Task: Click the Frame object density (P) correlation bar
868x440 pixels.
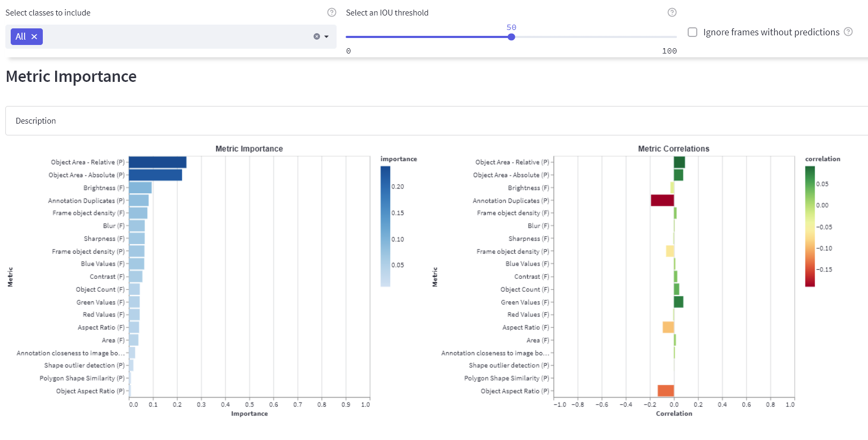Action: (670, 251)
